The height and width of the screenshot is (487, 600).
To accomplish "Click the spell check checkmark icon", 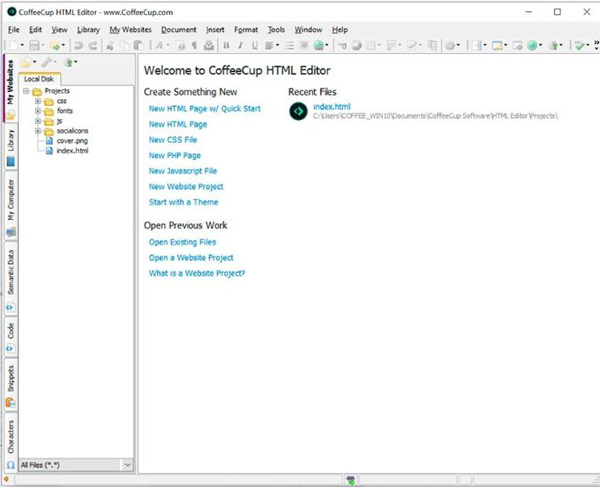I will [x=580, y=46].
